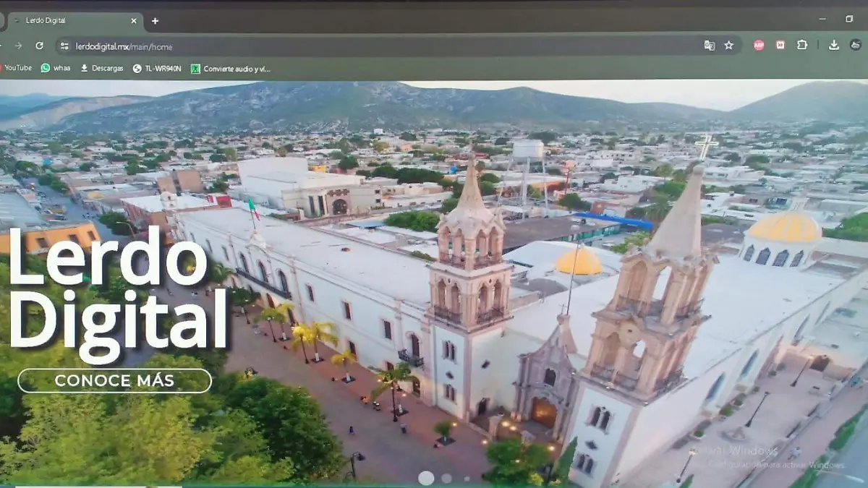Click the pink extension icon beside AdBlock
Image resolution: width=868 pixels, height=488 pixels.
780,46
